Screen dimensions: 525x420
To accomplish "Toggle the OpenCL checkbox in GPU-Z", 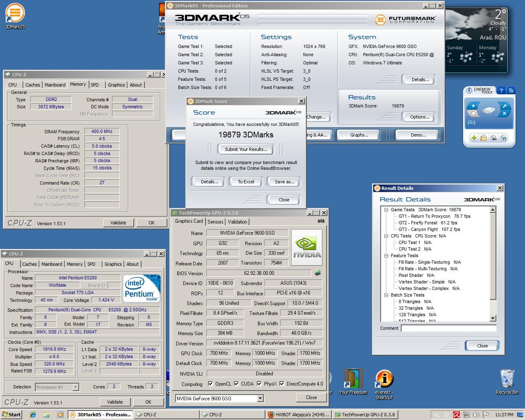I will 210,384.
